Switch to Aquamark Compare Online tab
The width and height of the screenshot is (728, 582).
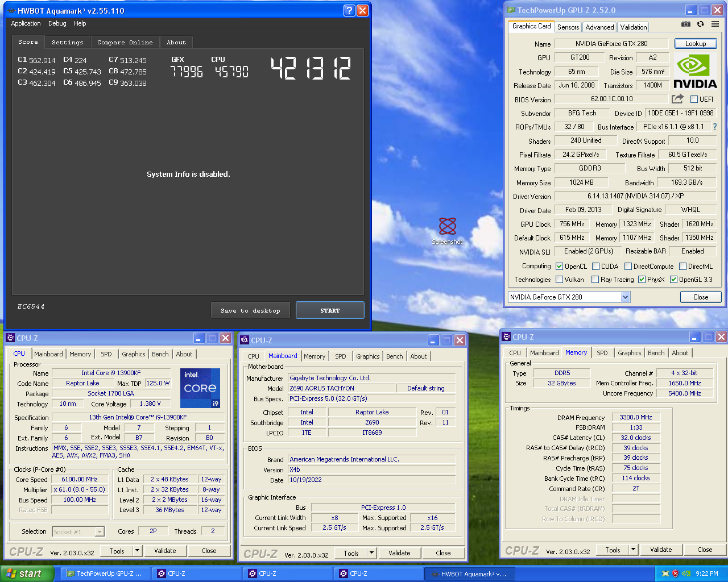click(x=125, y=42)
